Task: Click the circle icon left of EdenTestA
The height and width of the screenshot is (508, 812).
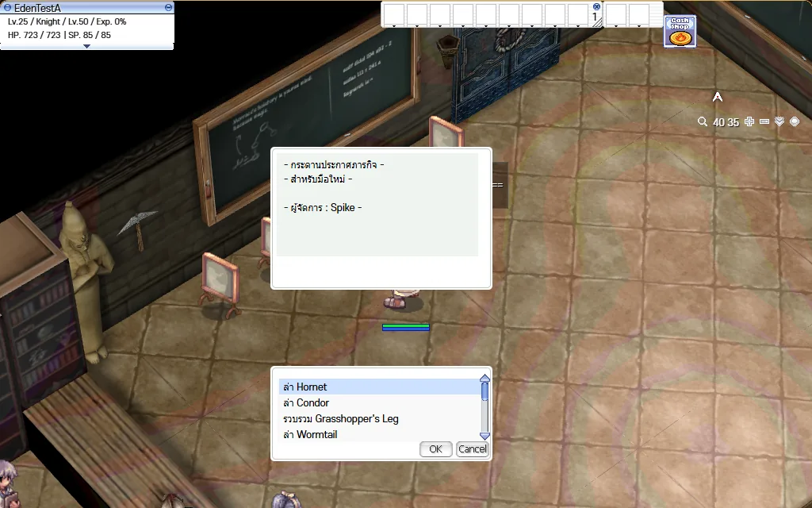Action: pos(7,8)
